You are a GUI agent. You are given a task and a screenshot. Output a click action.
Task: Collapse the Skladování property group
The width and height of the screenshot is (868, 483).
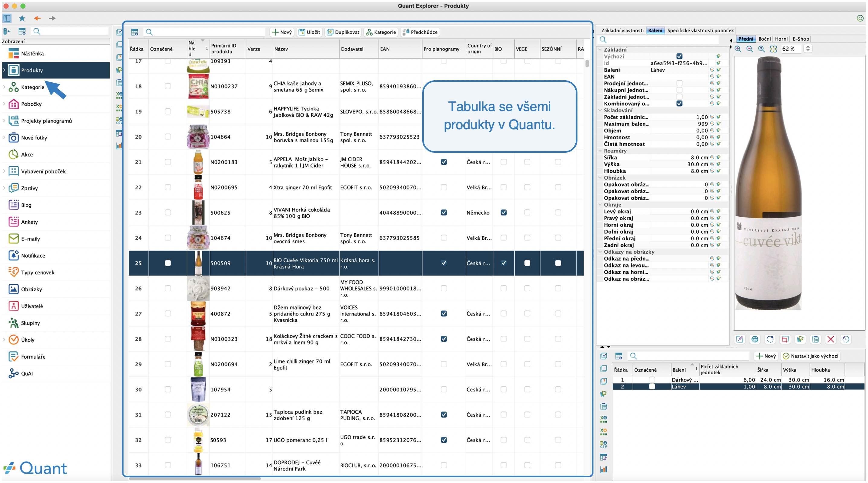(x=600, y=110)
